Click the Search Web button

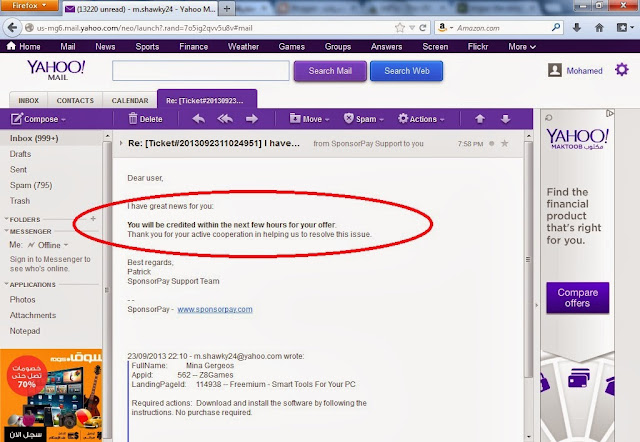(x=407, y=71)
